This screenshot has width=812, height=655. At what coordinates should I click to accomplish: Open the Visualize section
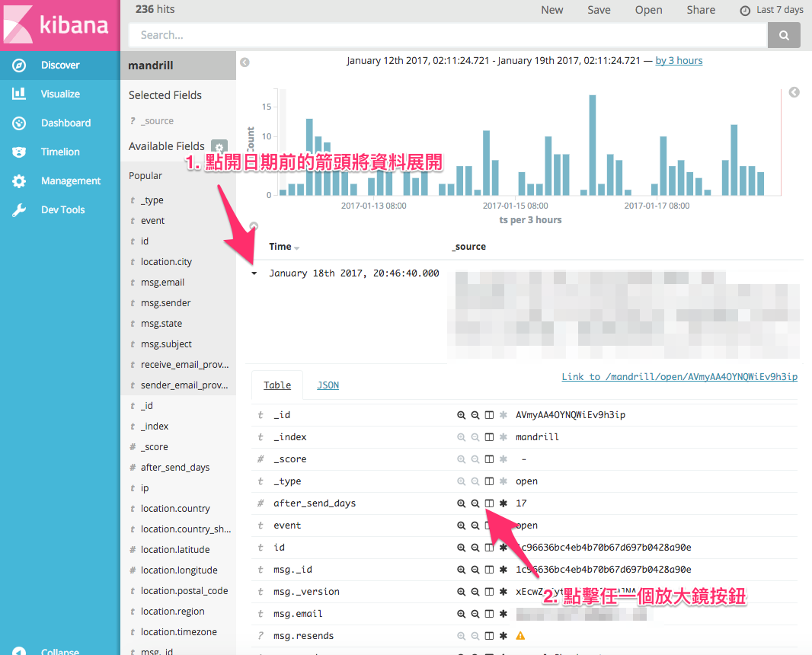[60, 94]
